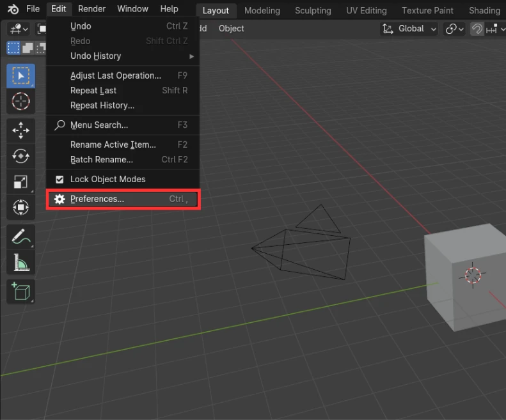Expand the Undo History submenu
The image size is (506, 420).
(123, 56)
